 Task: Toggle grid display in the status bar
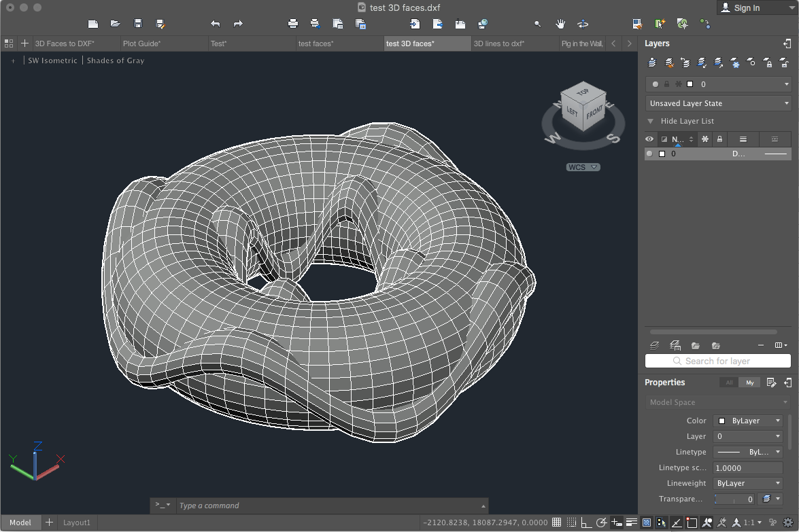[556, 522]
